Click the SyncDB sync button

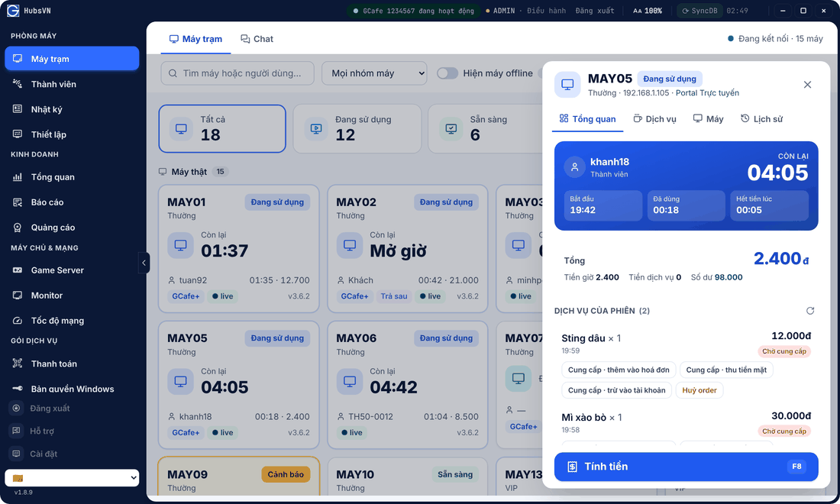699,11
